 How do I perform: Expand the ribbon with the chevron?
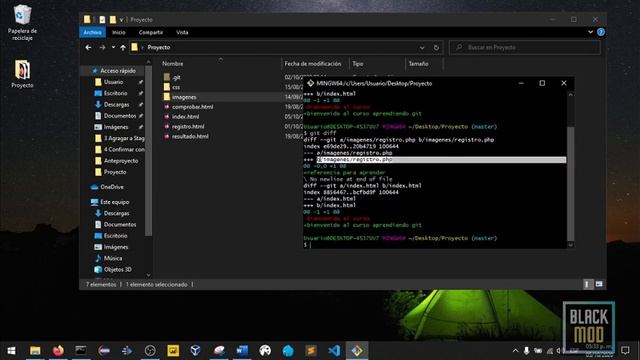(x=590, y=32)
